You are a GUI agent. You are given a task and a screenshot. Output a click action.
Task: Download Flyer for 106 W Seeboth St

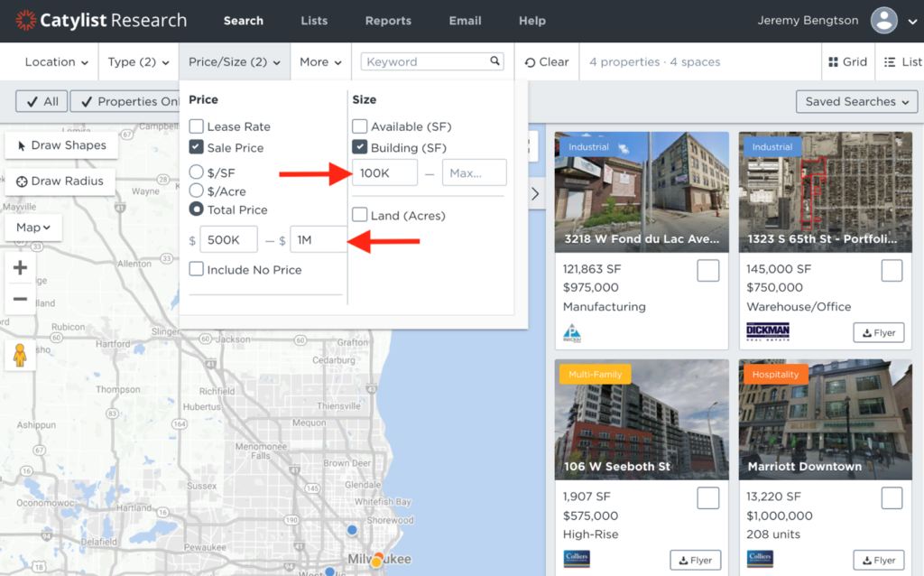tap(696, 560)
